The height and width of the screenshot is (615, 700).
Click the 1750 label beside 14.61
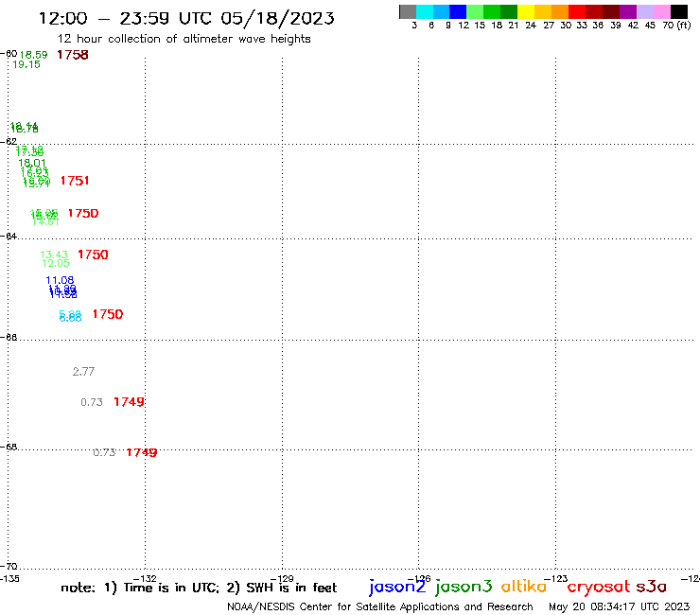pyautogui.click(x=83, y=213)
